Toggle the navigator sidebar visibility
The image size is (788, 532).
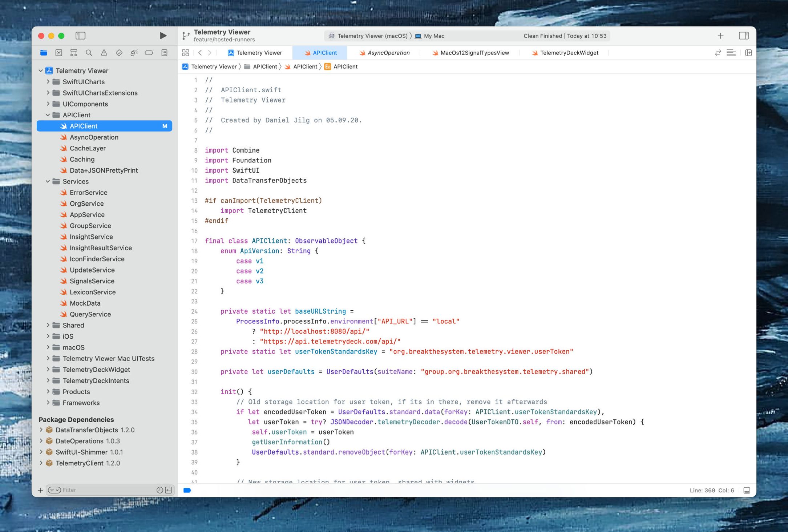pyautogui.click(x=80, y=36)
